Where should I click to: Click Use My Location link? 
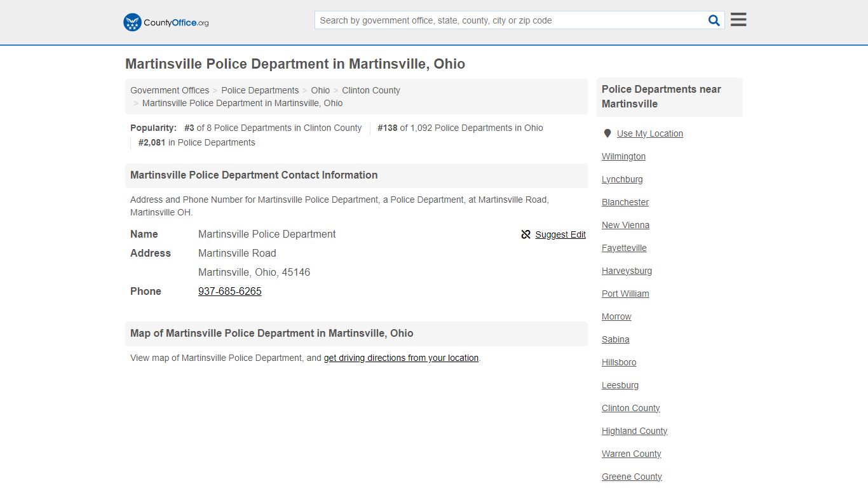650,133
